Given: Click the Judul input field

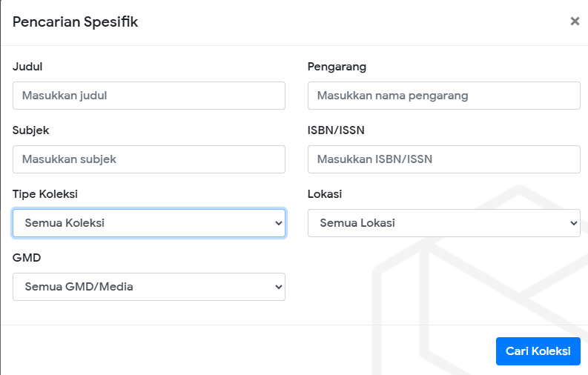Looking at the screenshot, I should (148, 96).
